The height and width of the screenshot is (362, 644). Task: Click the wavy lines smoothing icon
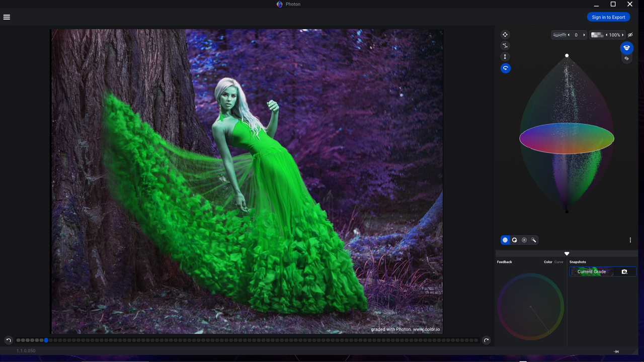[559, 35]
